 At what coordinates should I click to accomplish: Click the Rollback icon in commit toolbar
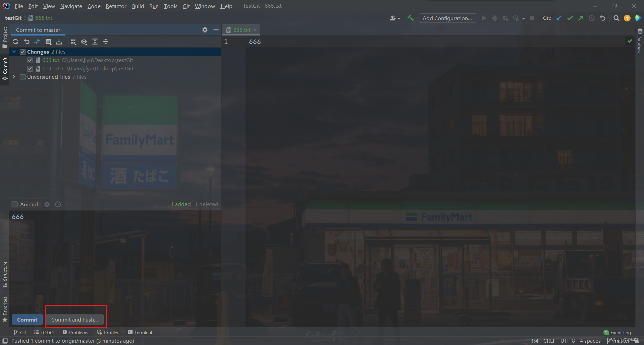coord(26,42)
